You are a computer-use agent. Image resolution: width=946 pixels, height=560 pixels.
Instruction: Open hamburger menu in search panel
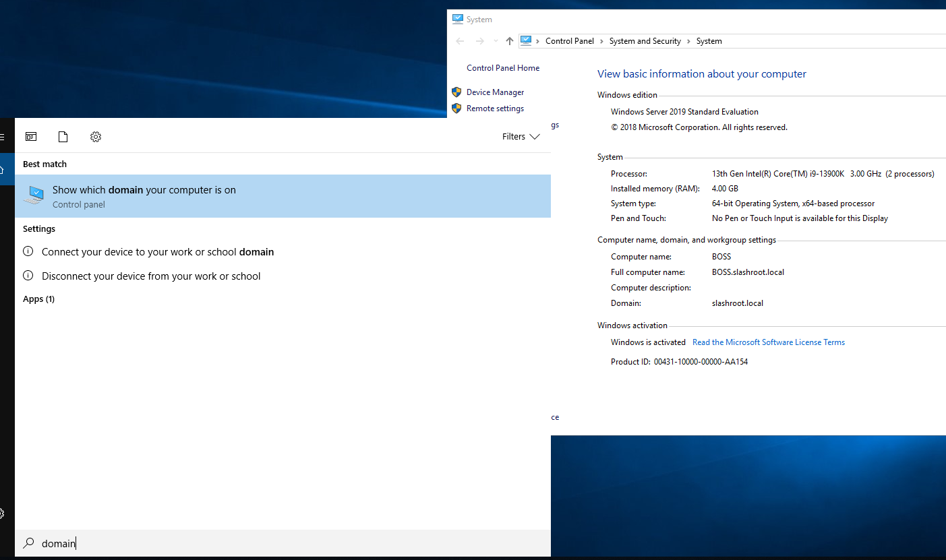pyautogui.click(x=2, y=137)
